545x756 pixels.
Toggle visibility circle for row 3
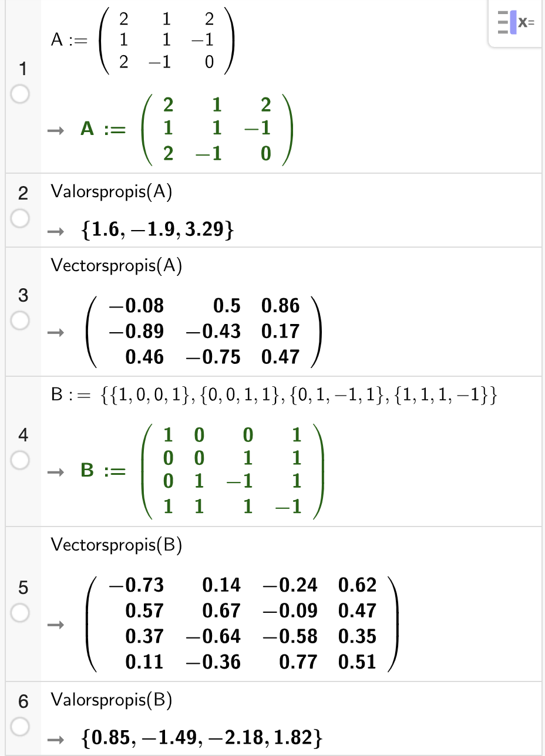20,320
